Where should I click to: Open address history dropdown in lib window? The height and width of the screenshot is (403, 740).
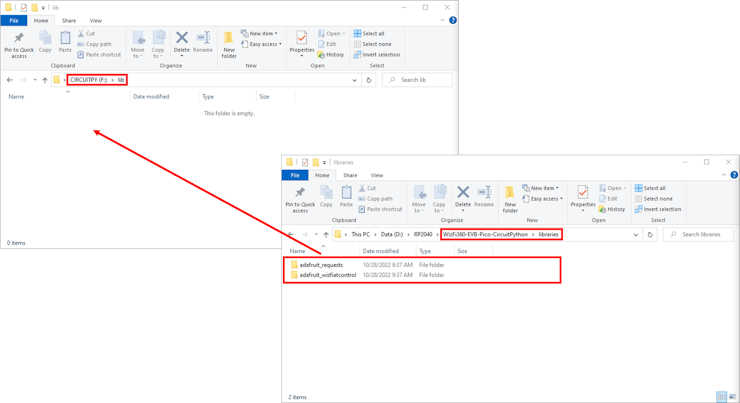tap(354, 80)
